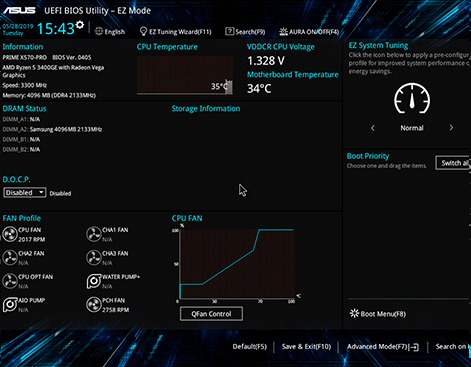Click the Boot Priority heading
This screenshot has width=471, height=367.
click(368, 156)
